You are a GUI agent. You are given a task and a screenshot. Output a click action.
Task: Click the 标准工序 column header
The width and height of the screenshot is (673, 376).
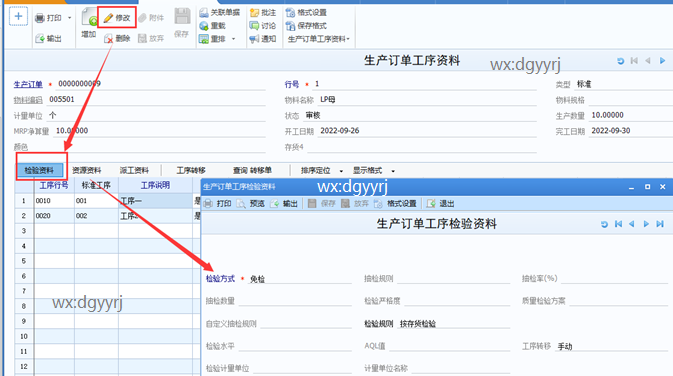pyautogui.click(x=96, y=185)
